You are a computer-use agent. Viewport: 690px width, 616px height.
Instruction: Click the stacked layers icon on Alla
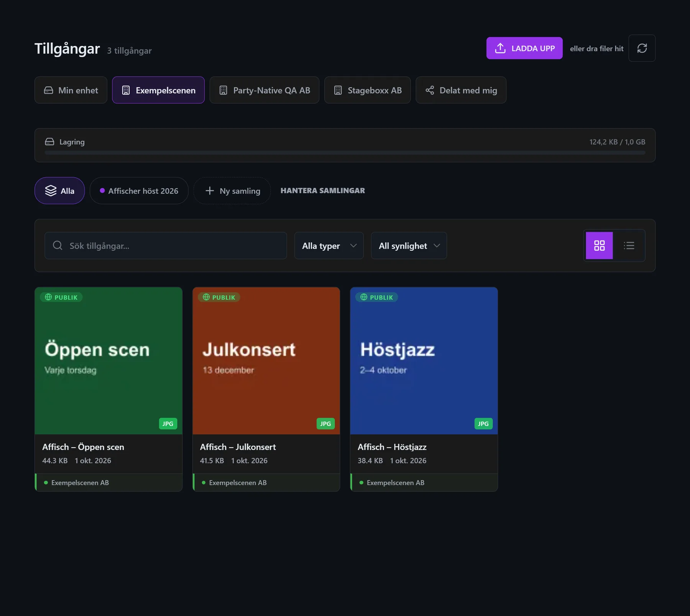pos(51,191)
